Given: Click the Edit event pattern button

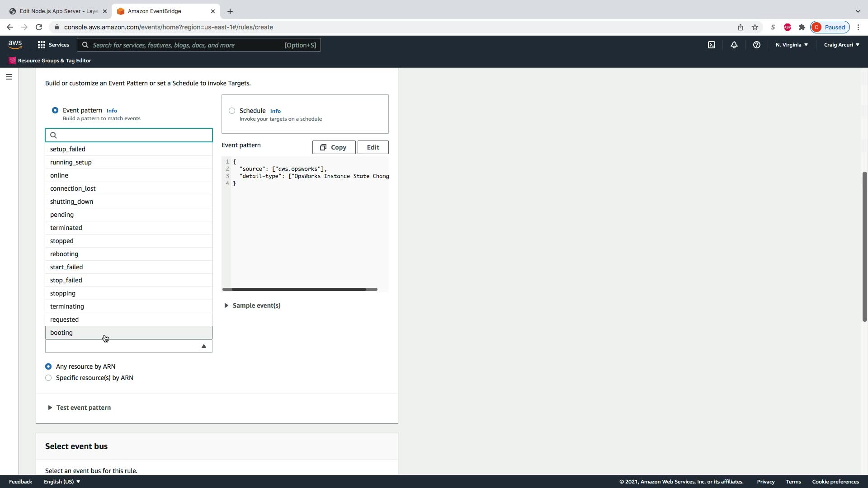Looking at the screenshot, I should pos(373,147).
